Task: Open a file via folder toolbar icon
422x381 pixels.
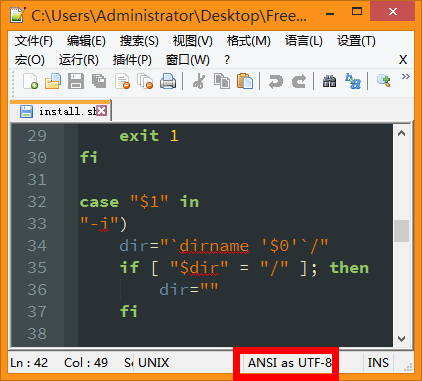Action: pos(53,81)
